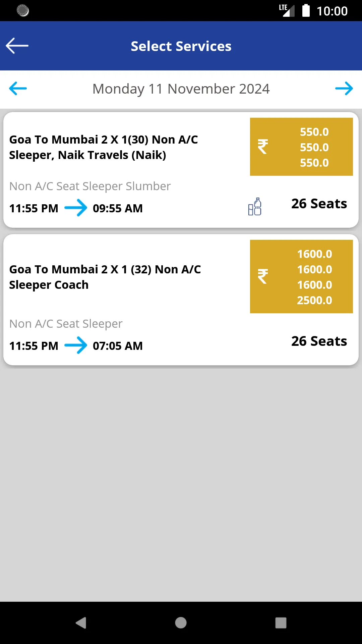
Task: Tap the Android home navigation button
Action: 181,623
